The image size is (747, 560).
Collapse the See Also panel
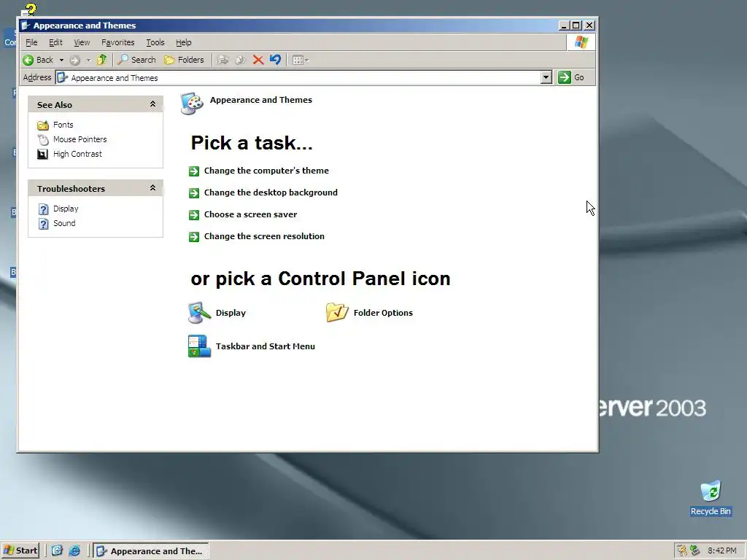point(153,104)
